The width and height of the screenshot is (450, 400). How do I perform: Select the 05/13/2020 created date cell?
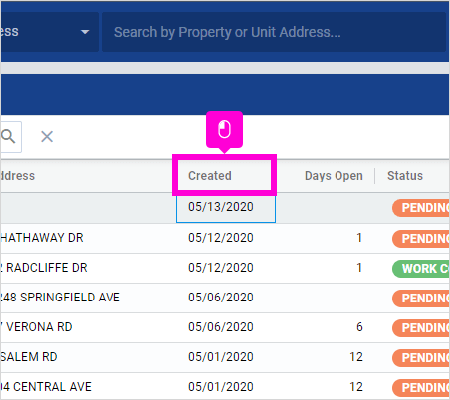click(226, 208)
